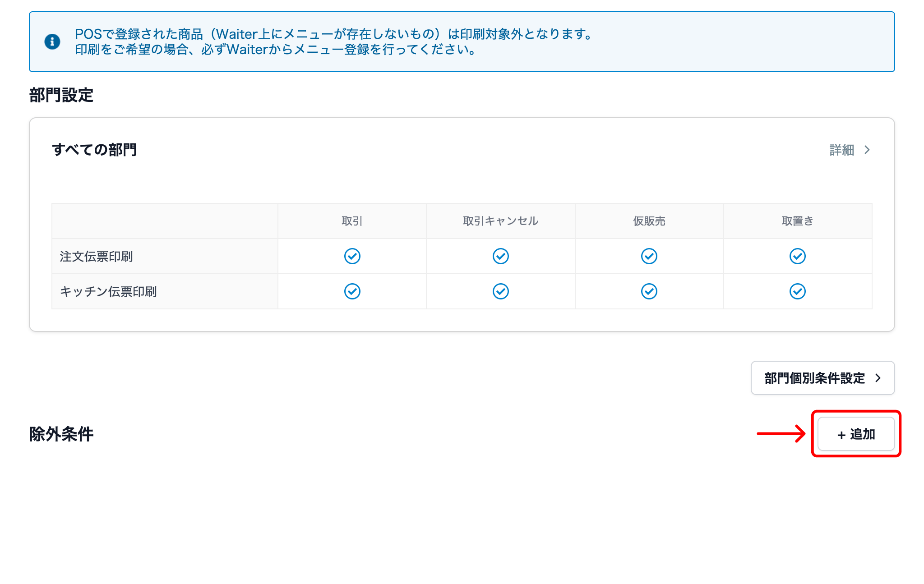
Task: Click the 取置き column header
Action: (x=797, y=221)
